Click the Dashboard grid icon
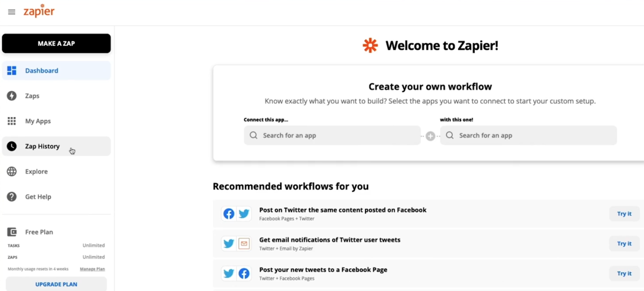This screenshot has height=291, width=644. click(x=12, y=71)
